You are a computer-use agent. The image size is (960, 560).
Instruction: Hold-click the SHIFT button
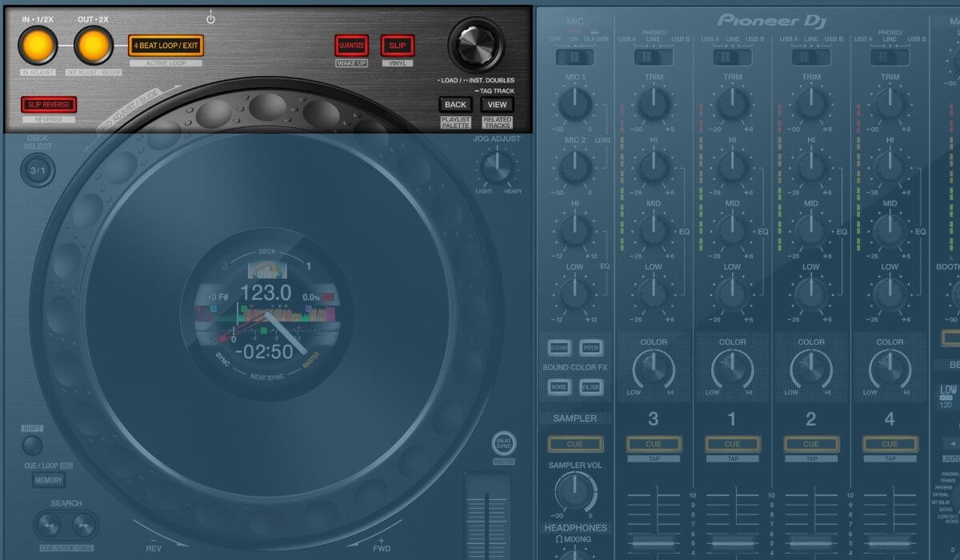pos(32,446)
